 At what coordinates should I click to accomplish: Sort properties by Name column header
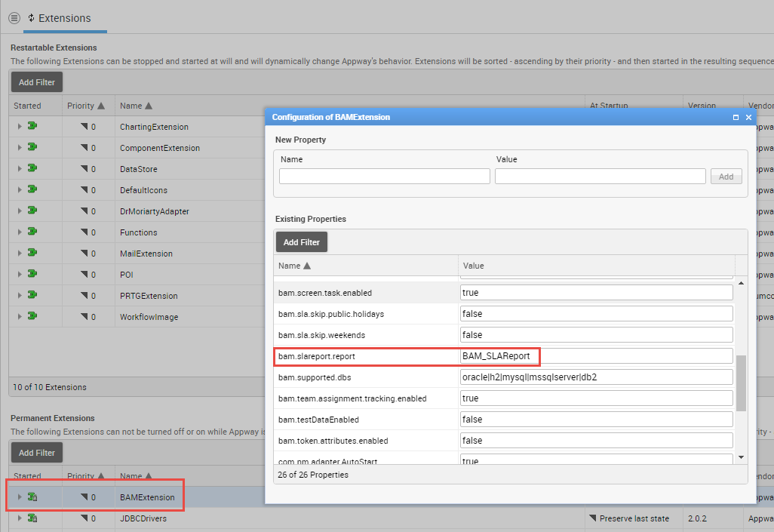[x=294, y=266]
